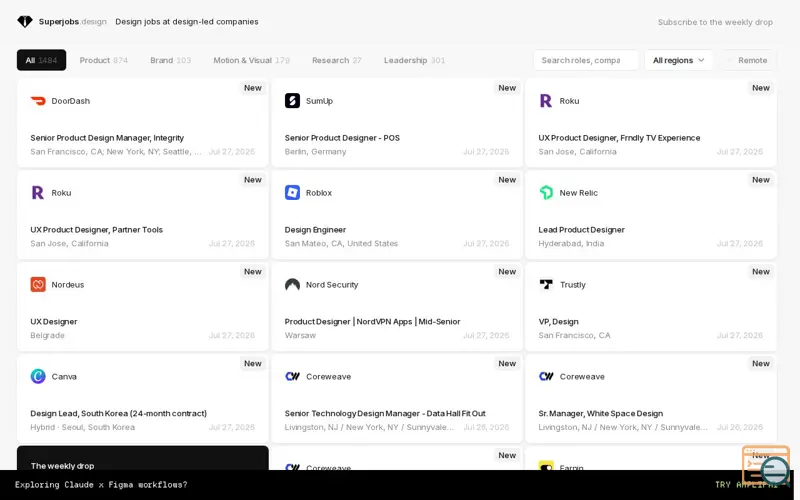Viewport: 800px width, 500px height.
Task: Select the All 1484 tab
Action: coord(41,60)
